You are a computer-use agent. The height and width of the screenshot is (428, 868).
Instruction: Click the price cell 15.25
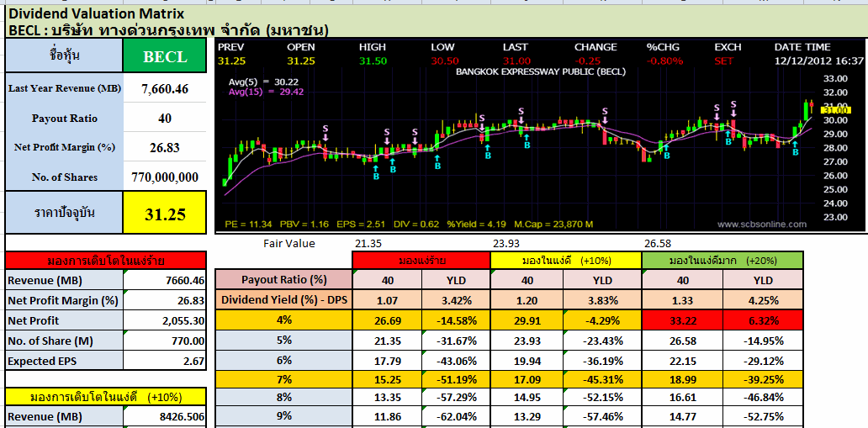coord(387,380)
